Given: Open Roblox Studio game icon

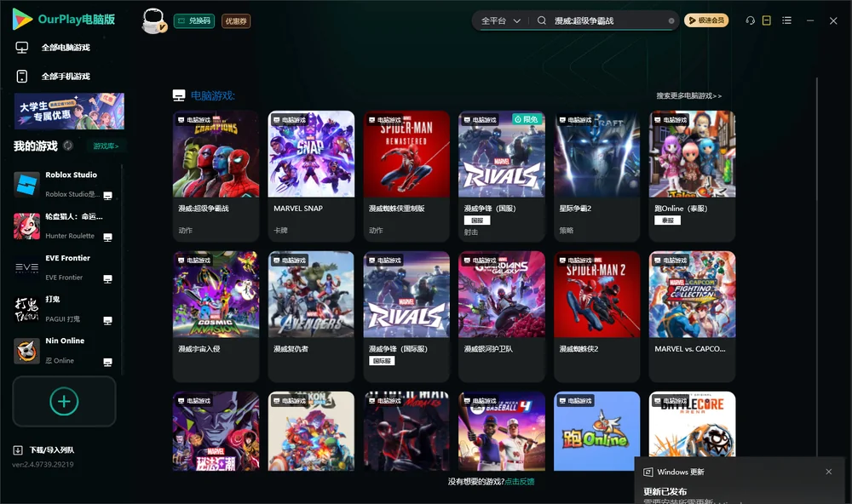Looking at the screenshot, I should [26, 185].
